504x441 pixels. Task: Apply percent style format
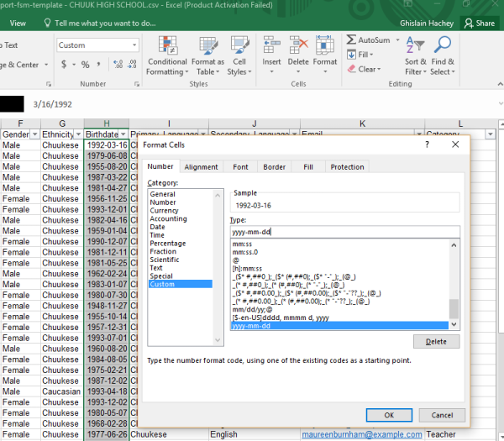pyautogui.click(x=86, y=65)
